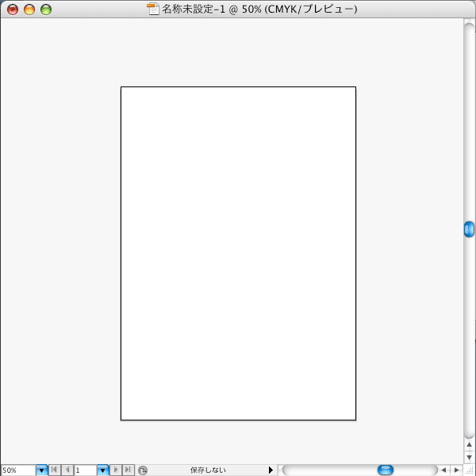476x476 pixels.
Task: Minimize the window with yellow button
Action: click(29, 10)
